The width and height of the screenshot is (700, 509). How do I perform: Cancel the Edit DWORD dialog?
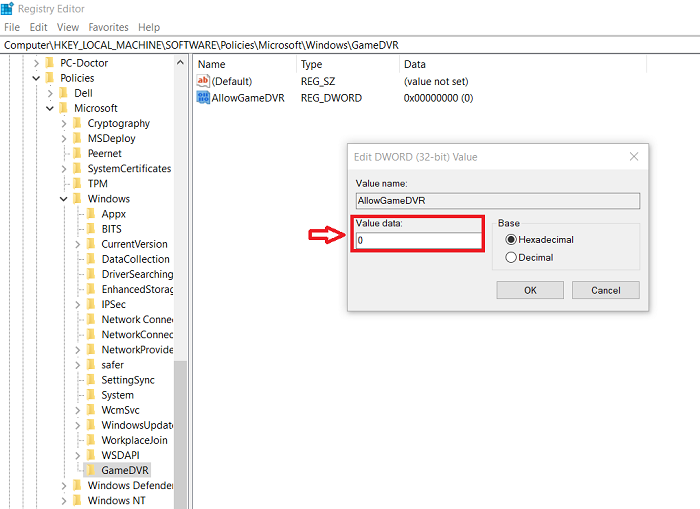coord(606,290)
